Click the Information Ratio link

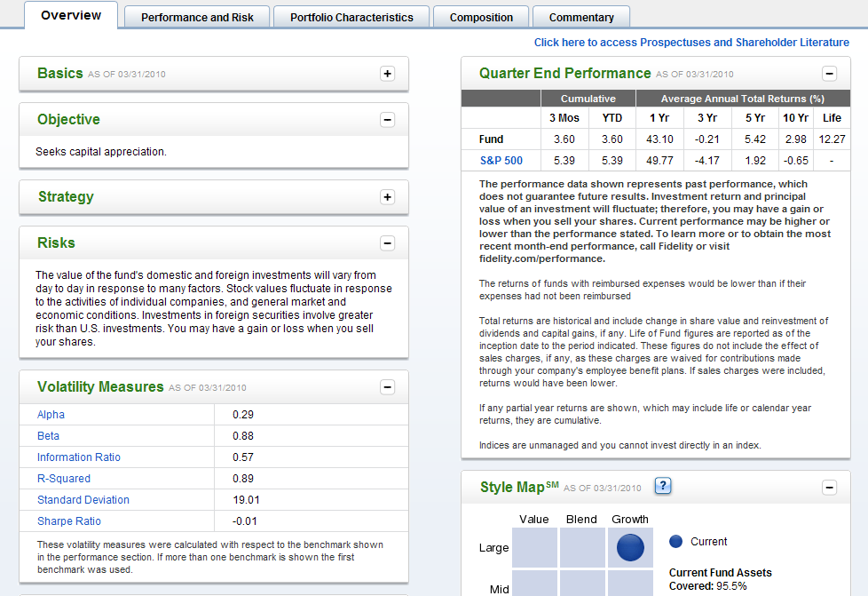pos(79,457)
